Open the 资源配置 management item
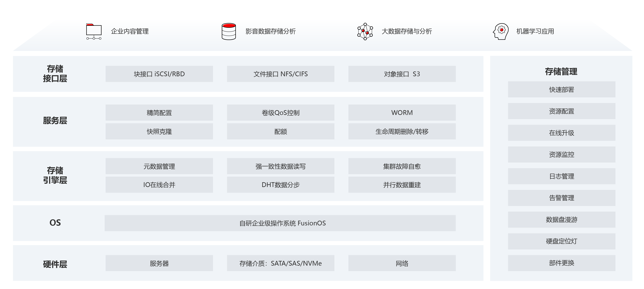The height and width of the screenshot is (289, 644). (562, 111)
